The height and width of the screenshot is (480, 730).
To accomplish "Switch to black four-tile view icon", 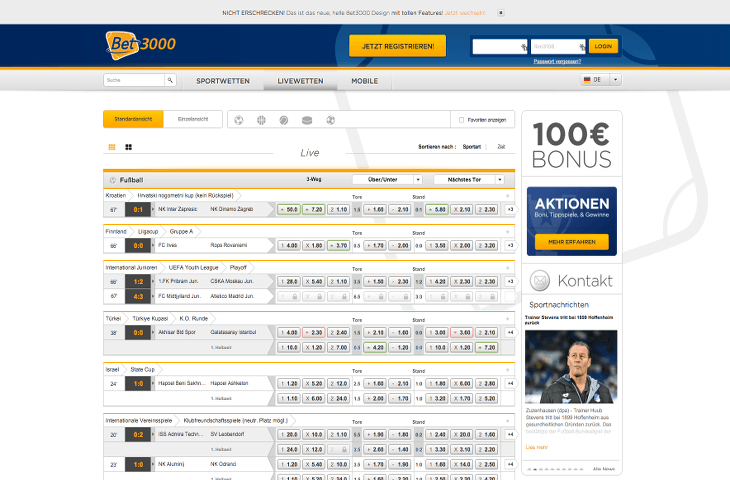I will 128,147.
